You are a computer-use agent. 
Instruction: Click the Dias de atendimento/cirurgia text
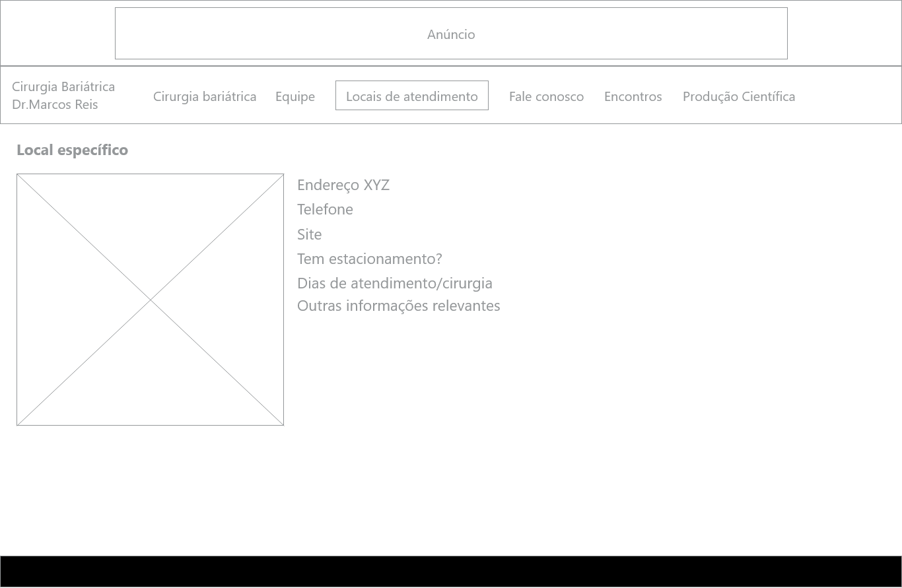(395, 283)
